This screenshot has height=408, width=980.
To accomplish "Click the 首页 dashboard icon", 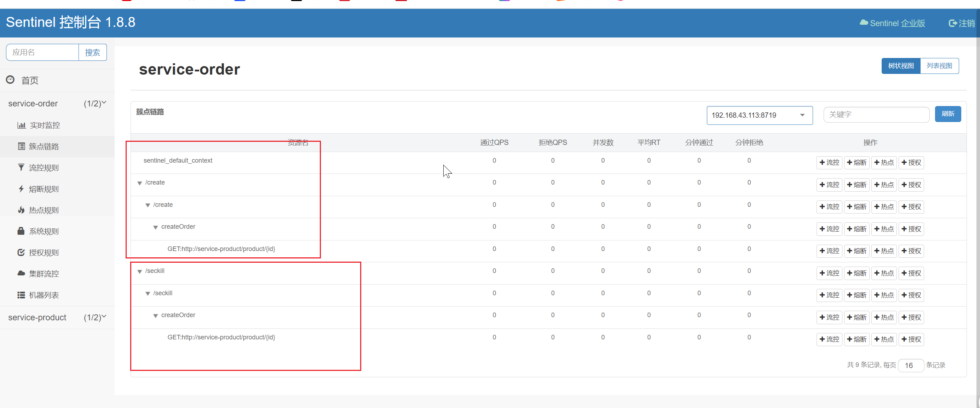I will tap(10, 80).
